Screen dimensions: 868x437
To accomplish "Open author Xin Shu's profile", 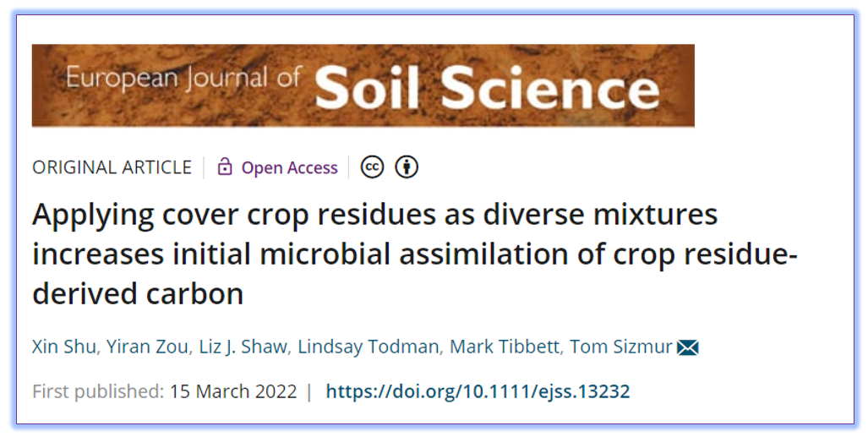I will (x=64, y=347).
